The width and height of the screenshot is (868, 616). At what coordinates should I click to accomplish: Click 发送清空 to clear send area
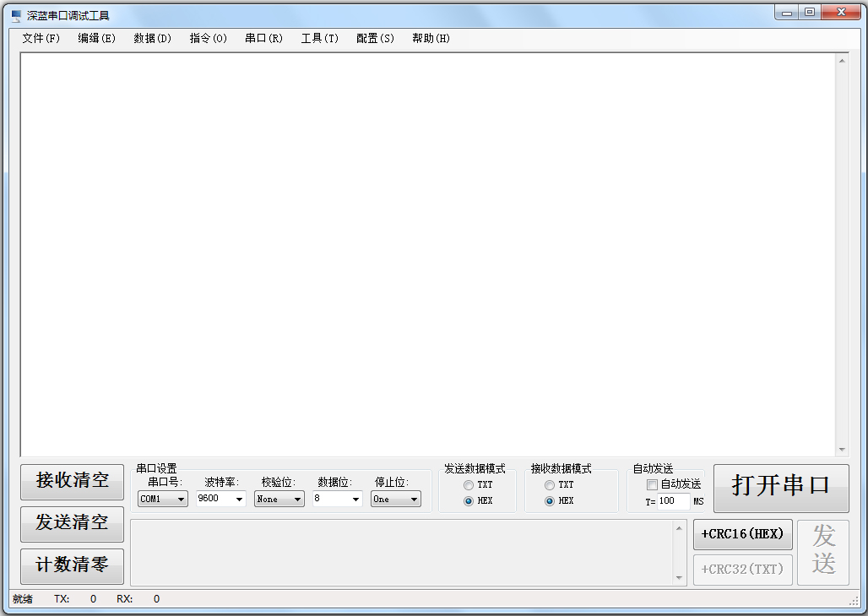(72, 524)
